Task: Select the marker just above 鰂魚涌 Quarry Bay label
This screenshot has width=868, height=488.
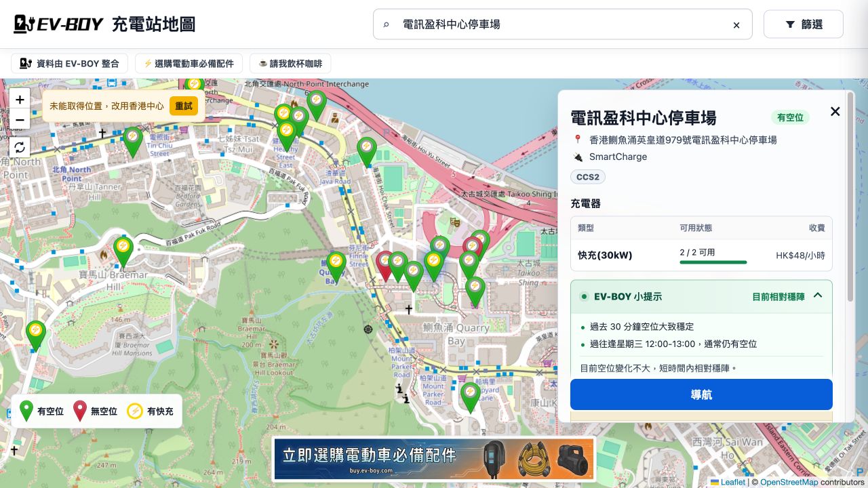Action: pyautogui.click(x=475, y=291)
